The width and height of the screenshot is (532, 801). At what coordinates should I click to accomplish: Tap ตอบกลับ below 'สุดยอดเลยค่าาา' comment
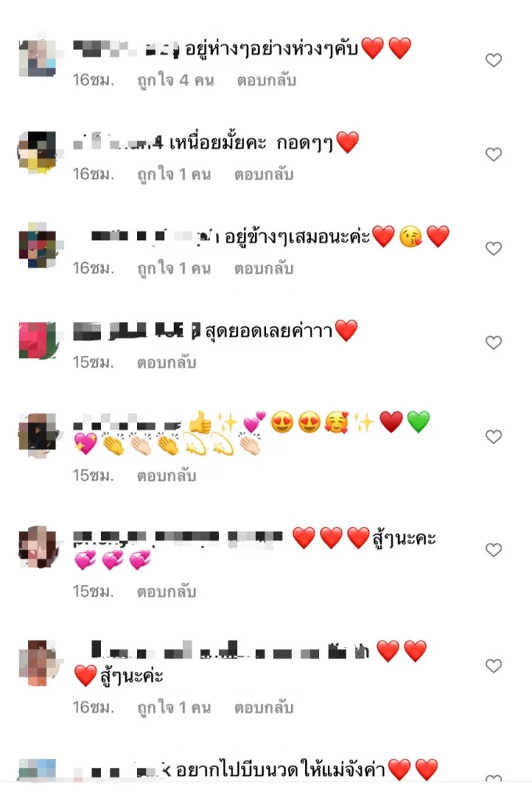click(x=167, y=362)
